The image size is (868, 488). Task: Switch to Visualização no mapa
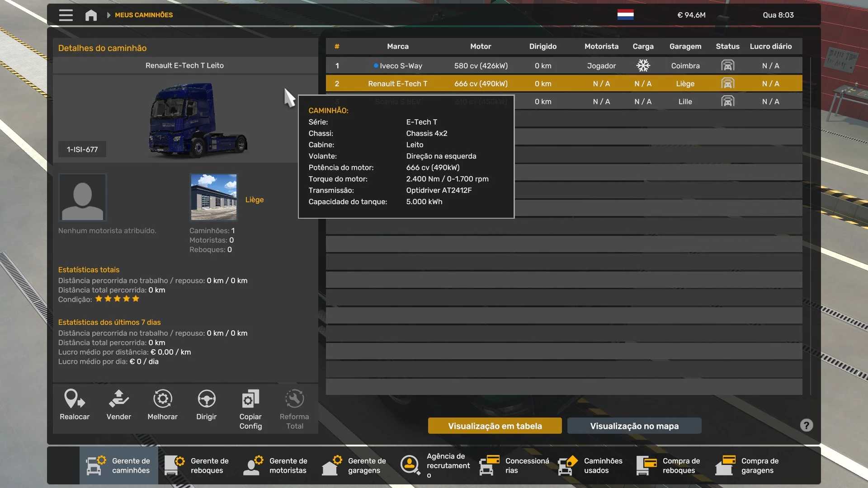(634, 426)
